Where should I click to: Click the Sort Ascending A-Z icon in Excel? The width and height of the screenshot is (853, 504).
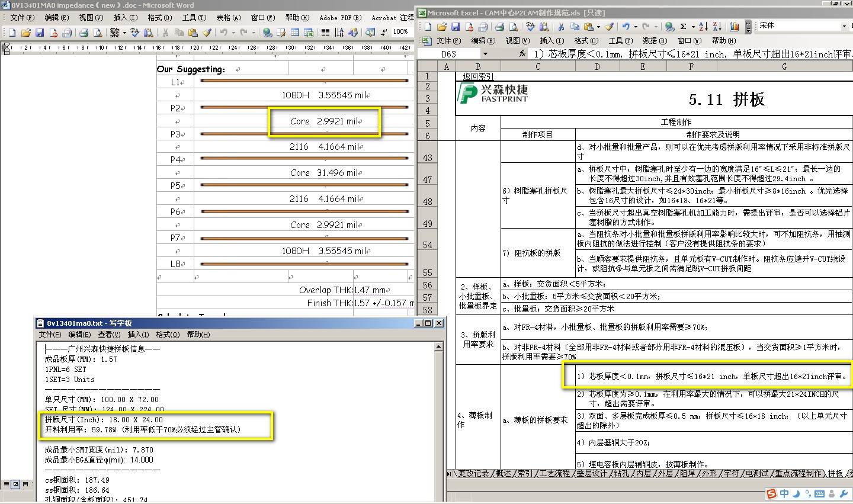(703, 27)
